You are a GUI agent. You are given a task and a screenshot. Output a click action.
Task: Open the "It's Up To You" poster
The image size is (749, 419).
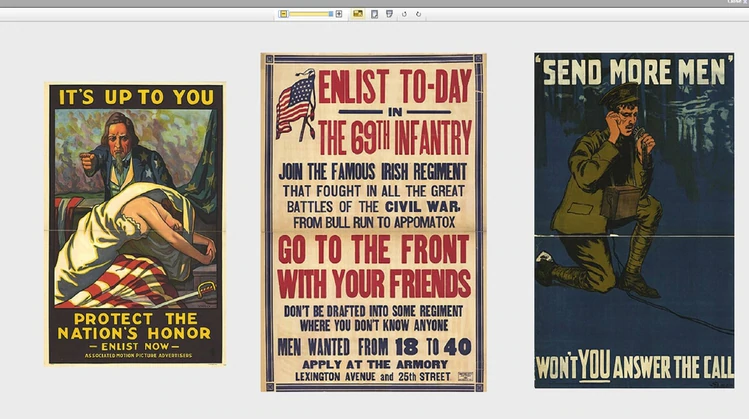click(x=135, y=224)
